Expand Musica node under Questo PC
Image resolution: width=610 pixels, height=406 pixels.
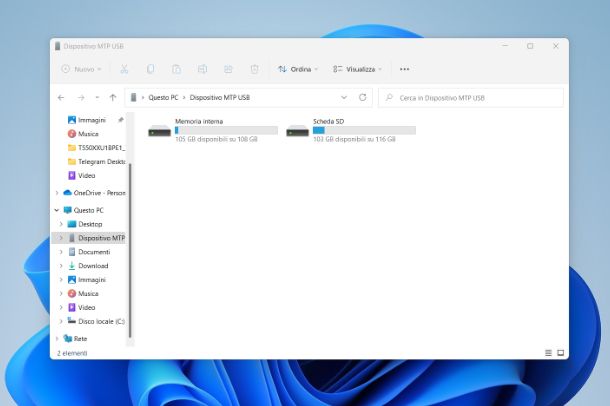(61, 294)
